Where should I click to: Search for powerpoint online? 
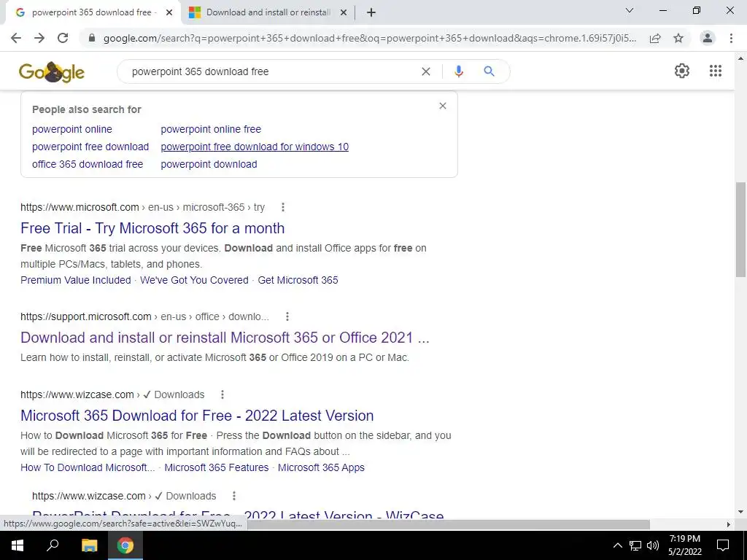click(x=72, y=129)
